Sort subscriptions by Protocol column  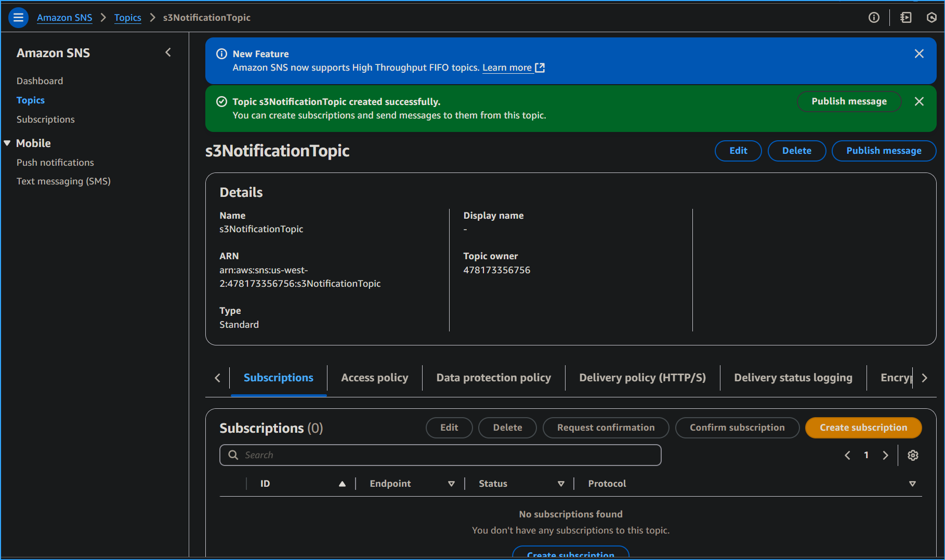click(912, 484)
